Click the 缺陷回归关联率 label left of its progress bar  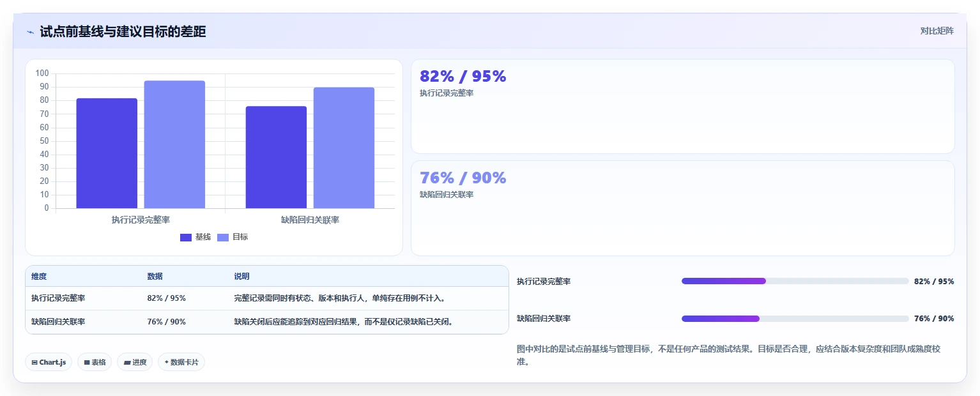click(x=544, y=319)
